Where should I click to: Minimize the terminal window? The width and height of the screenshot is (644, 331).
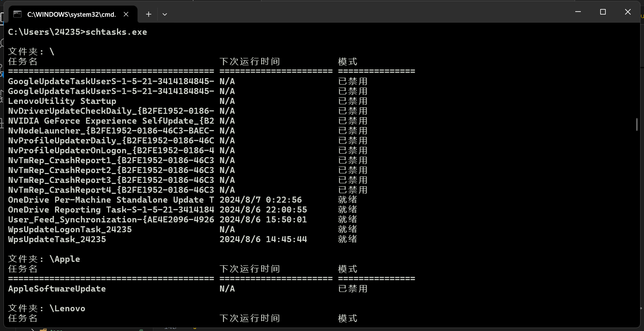click(x=578, y=12)
